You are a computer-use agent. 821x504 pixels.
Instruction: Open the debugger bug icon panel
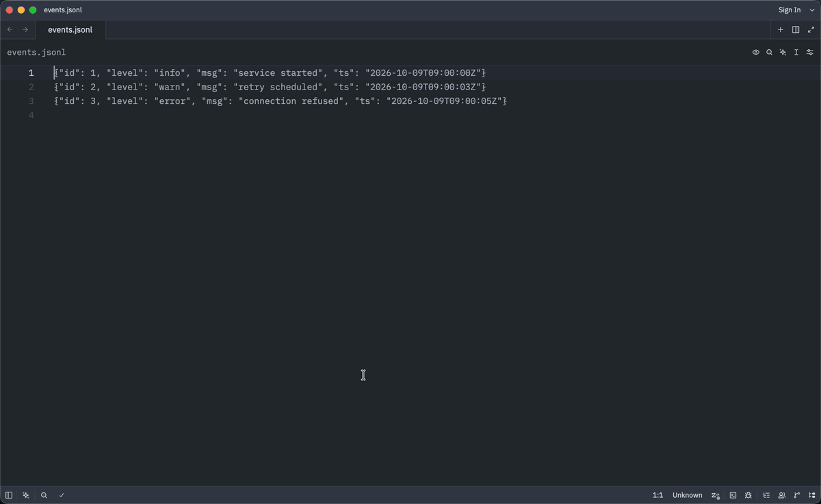[x=749, y=495]
